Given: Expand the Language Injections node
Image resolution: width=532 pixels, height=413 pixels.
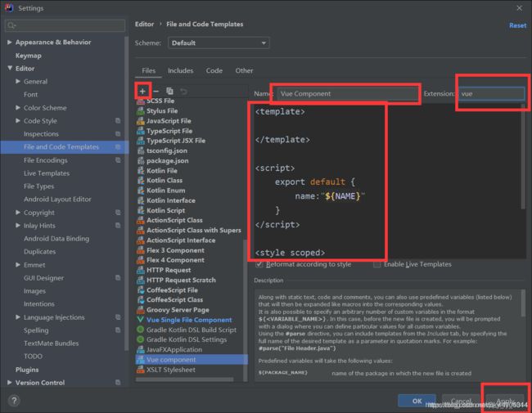Looking at the screenshot, I should pyautogui.click(x=18, y=317).
